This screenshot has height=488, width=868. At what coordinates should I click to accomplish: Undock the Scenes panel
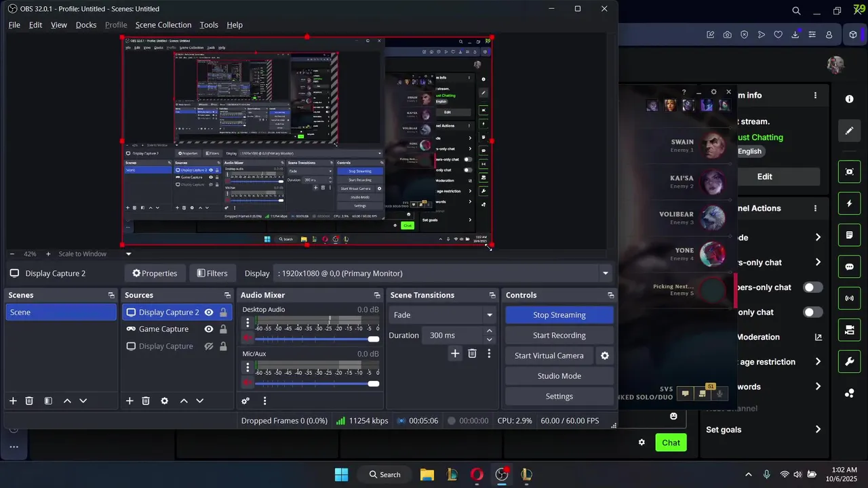[x=111, y=295]
